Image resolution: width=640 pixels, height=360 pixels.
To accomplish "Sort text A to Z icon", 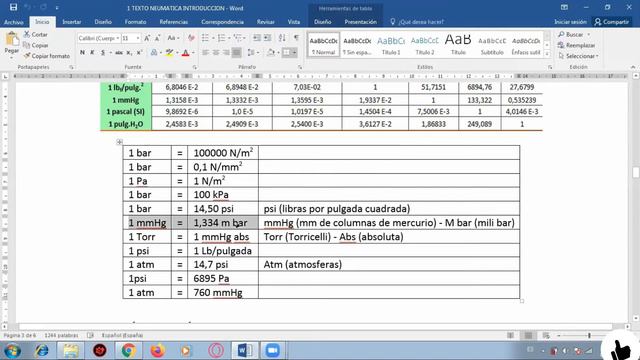I will (x=282, y=38).
